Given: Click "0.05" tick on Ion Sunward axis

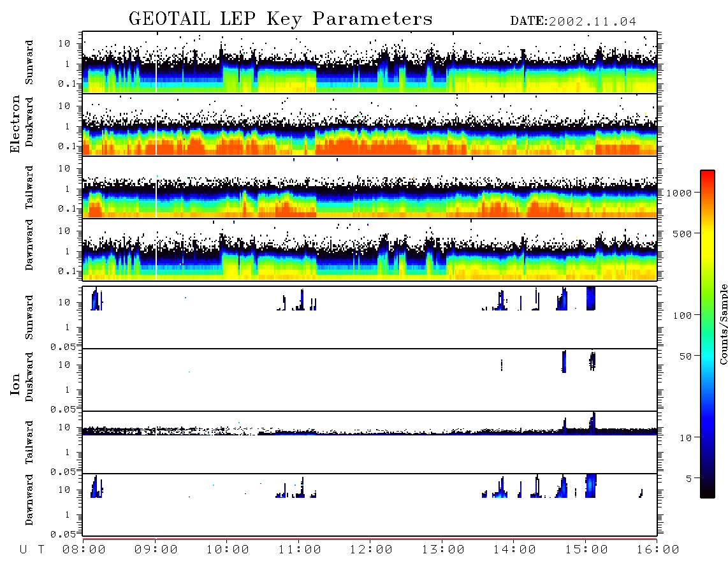Looking at the screenshot, I should (62, 346).
